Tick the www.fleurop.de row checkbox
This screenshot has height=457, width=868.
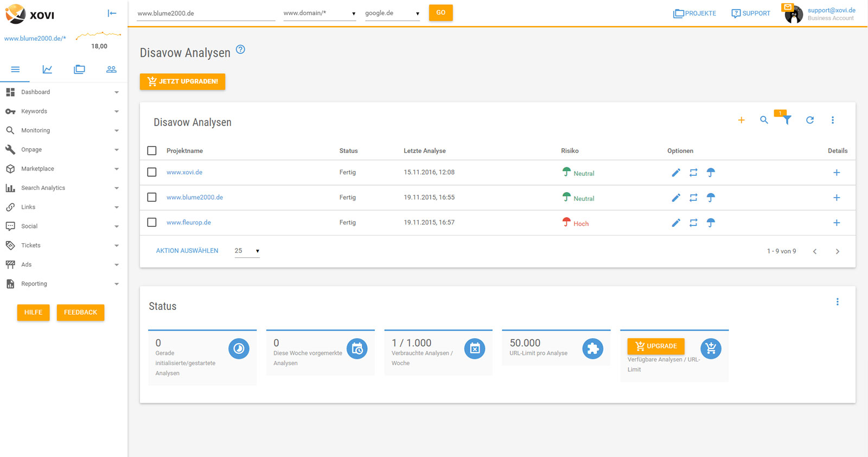click(152, 222)
